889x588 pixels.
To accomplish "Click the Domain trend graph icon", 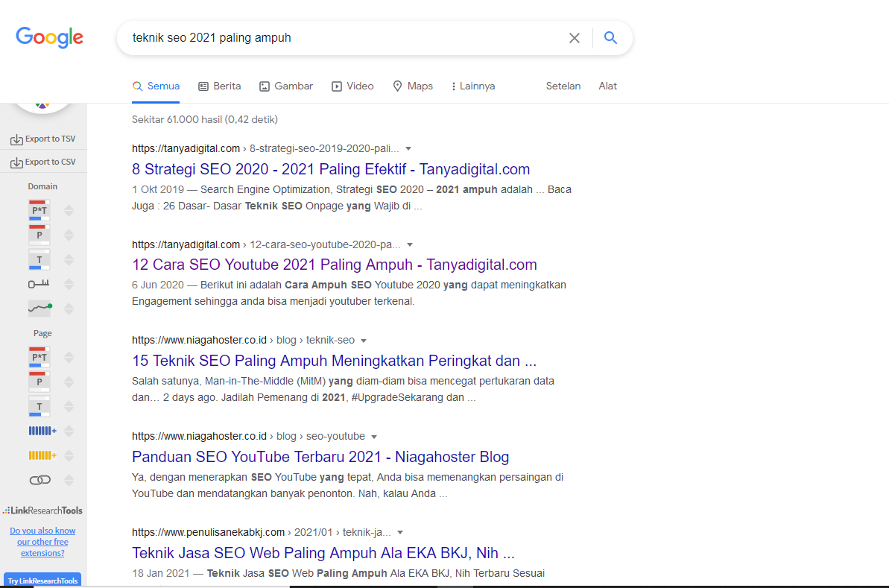I will 39,308.
